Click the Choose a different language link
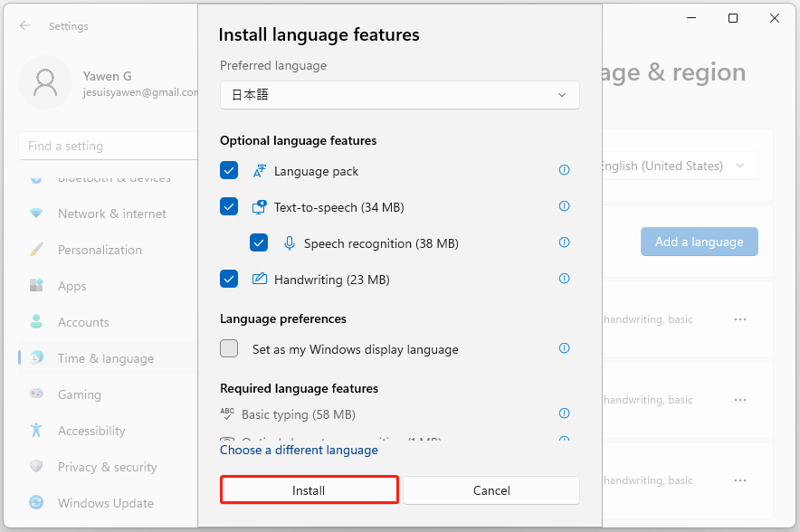This screenshot has height=532, width=800. (299, 450)
